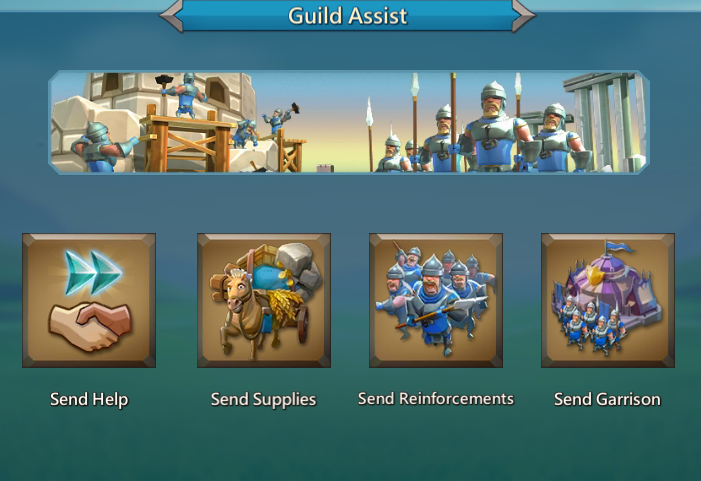Tap the handshake graphic in Send Help
701x481 pixels.
point(90,325)
